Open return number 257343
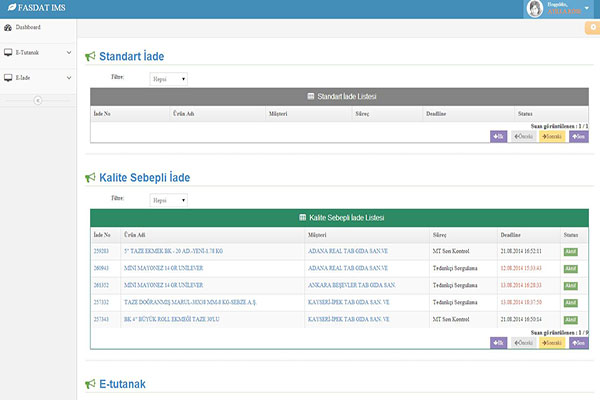Screen dimensions: 600x400 (x=101, y=319)
